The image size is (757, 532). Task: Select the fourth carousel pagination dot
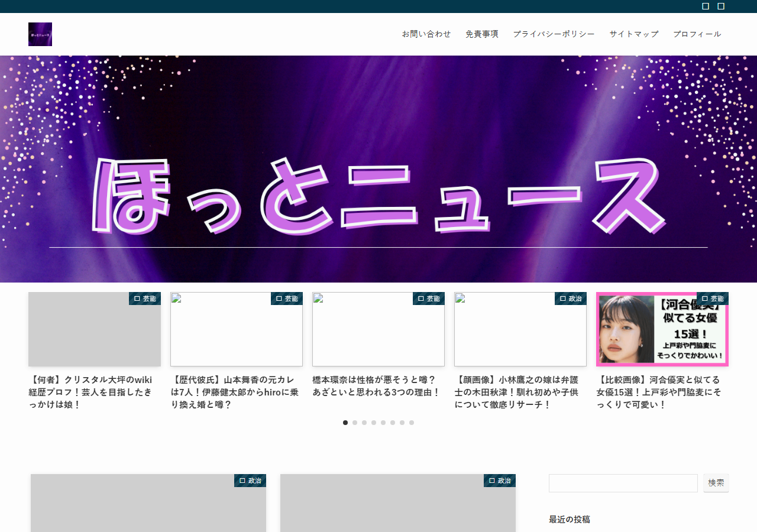point(374,423)
